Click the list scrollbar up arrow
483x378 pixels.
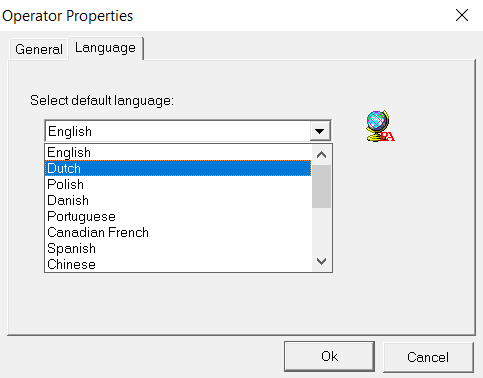click(321, 155)
